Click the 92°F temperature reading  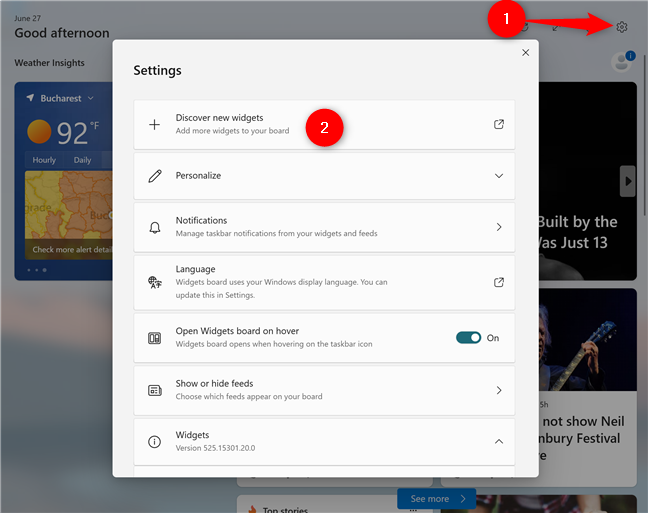78,133
